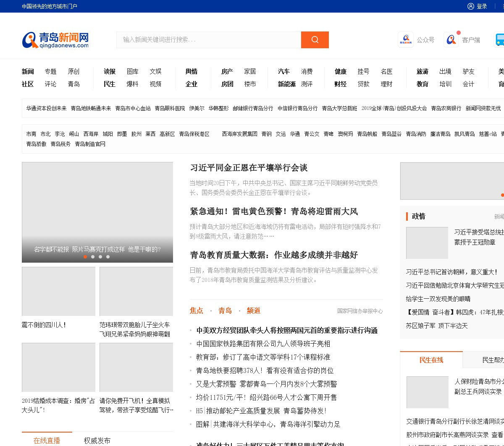Open the 青岛制造官网 link
Screen dimensions: 504x446
[x=90, y=144]
